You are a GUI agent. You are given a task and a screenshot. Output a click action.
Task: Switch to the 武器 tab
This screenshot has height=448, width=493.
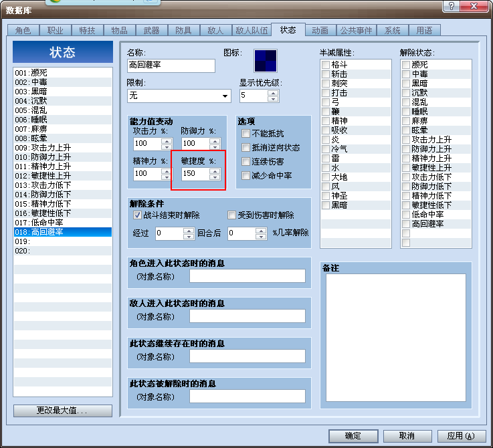coord(151,31)
